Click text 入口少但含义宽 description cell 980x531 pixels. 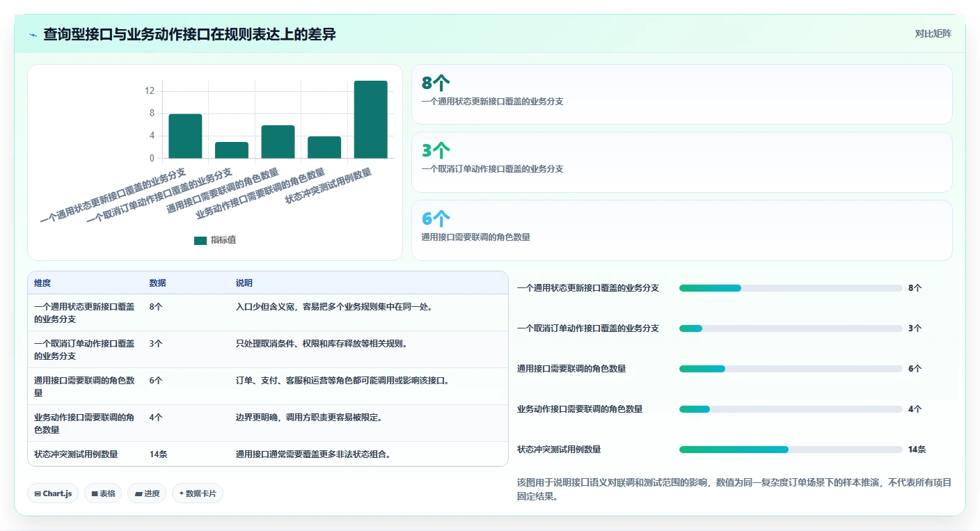click(x=334, y=306)
